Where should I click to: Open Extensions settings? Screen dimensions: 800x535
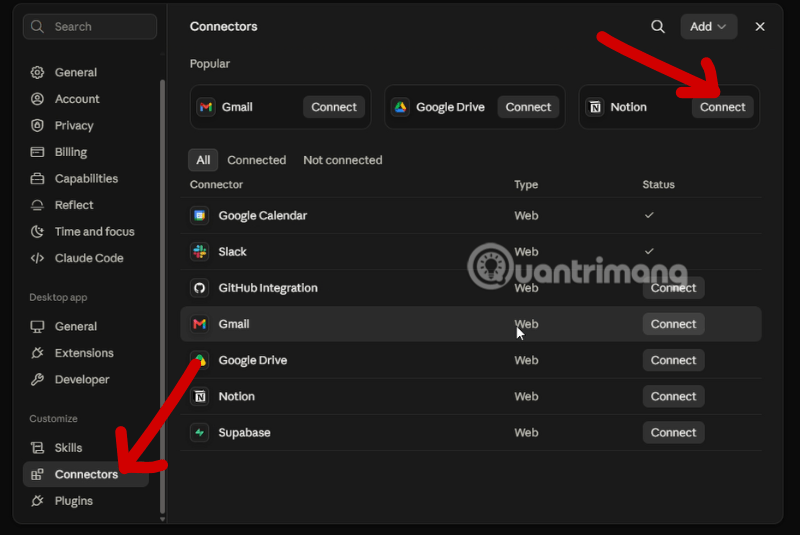pyautogui.click(x=84, y=353)
